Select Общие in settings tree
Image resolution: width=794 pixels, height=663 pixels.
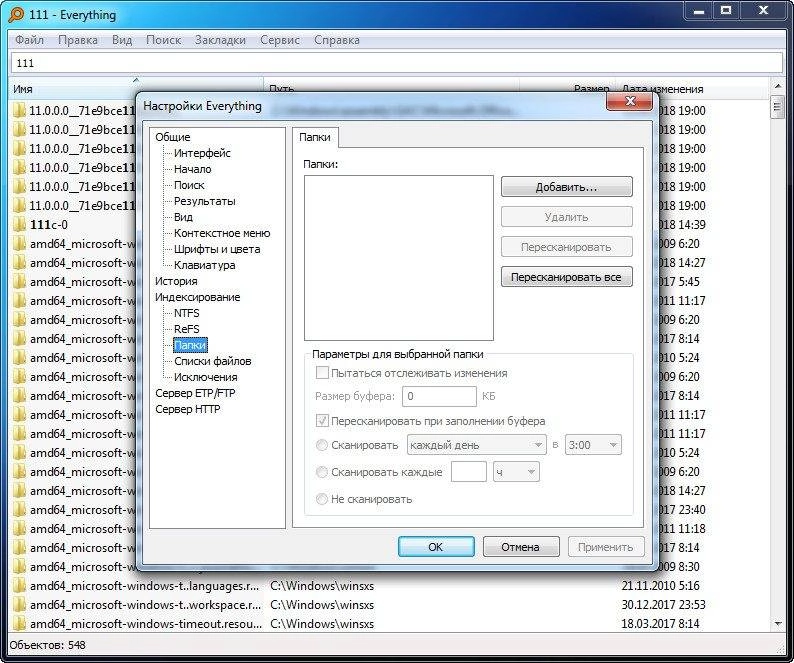tap(173, 137)
